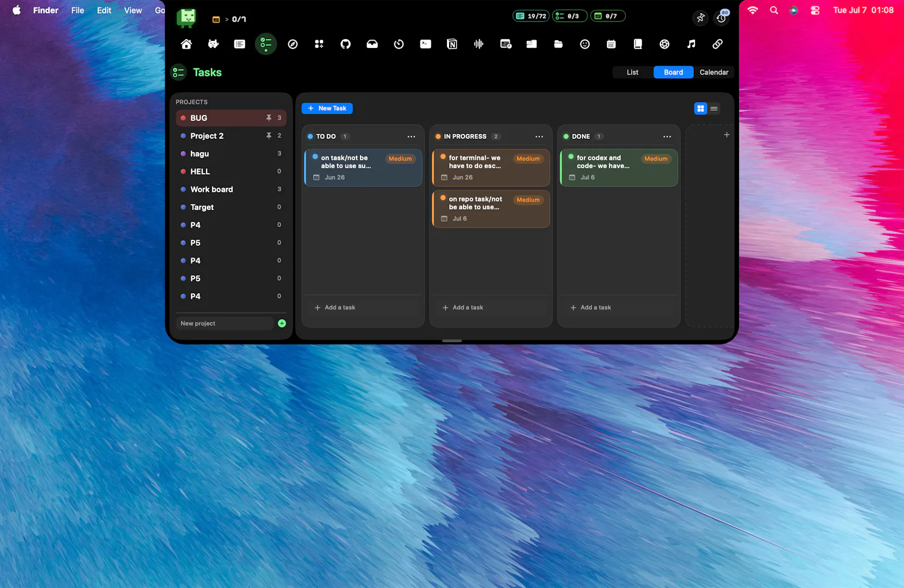Image resolution: width=904 pixels, height=588 pixels.
Task: Open the GitHub toolbar icon
Action: tap(346, 44)
